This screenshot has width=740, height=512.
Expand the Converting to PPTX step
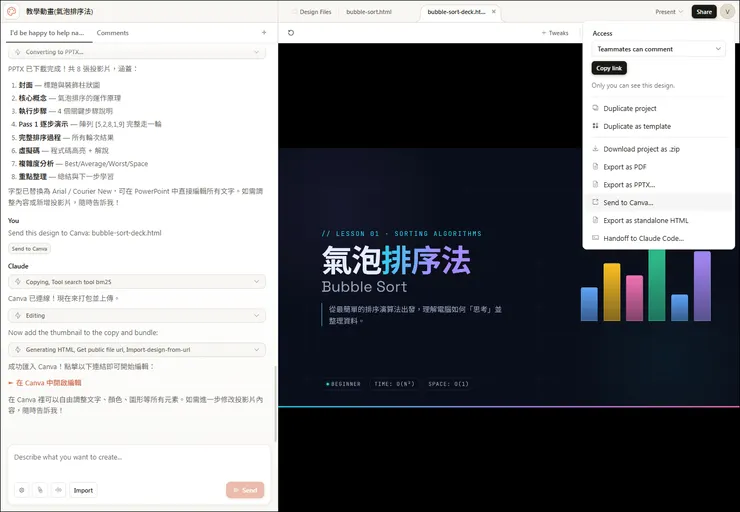coord(137,52)
